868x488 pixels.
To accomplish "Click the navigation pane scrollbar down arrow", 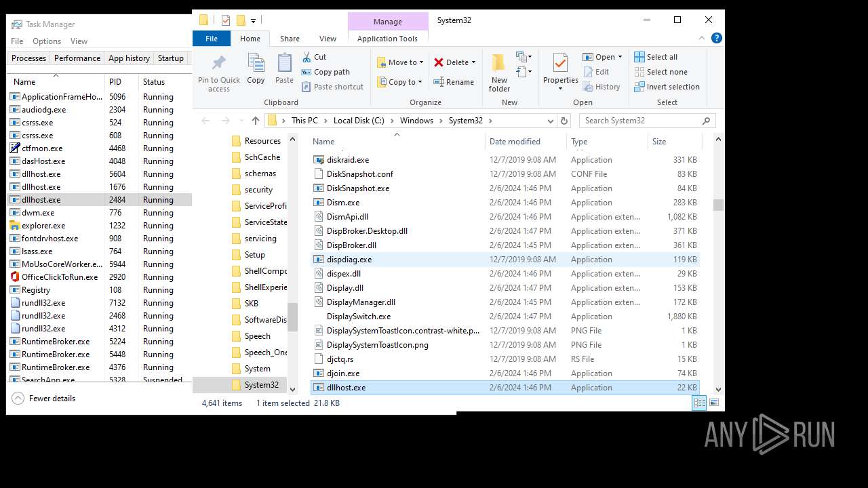I will pos(293,389).
